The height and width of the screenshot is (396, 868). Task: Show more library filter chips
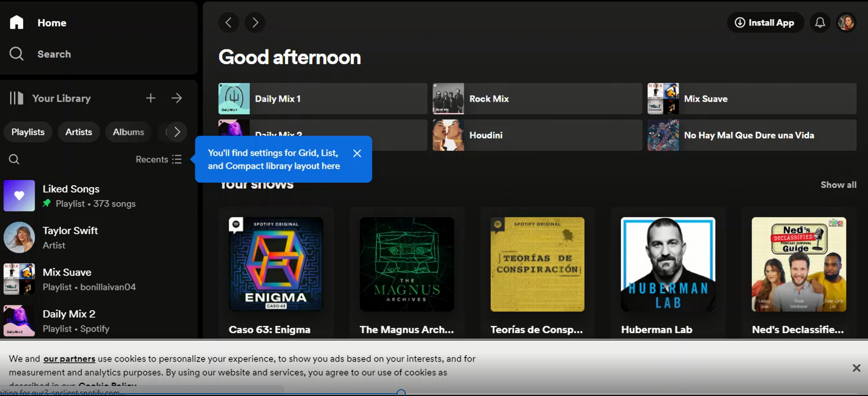click(x=177, y=132)
